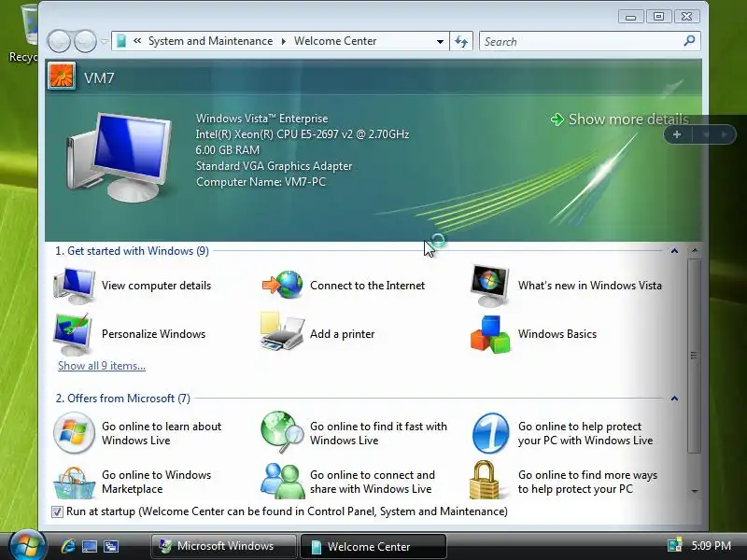Click the Personalize Windows label
The image size is (747, 560).
pos(153,334)
